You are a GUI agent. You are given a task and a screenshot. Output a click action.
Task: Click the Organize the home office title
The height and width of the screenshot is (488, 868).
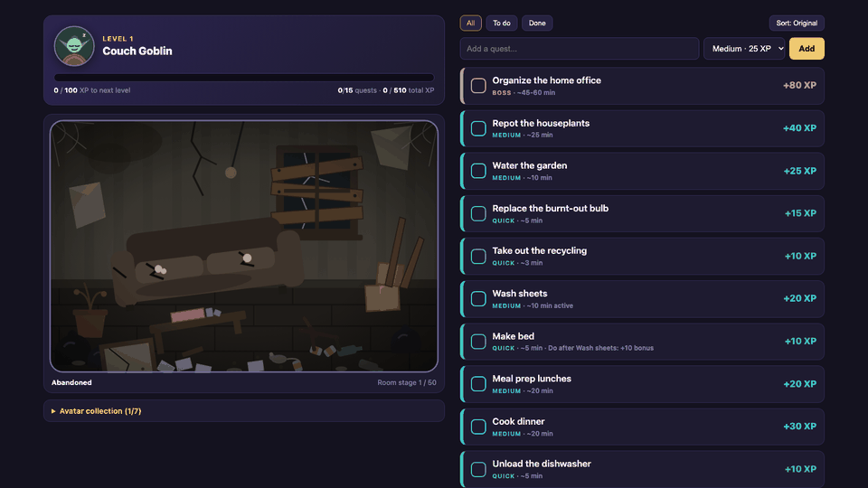click(546, 80)
